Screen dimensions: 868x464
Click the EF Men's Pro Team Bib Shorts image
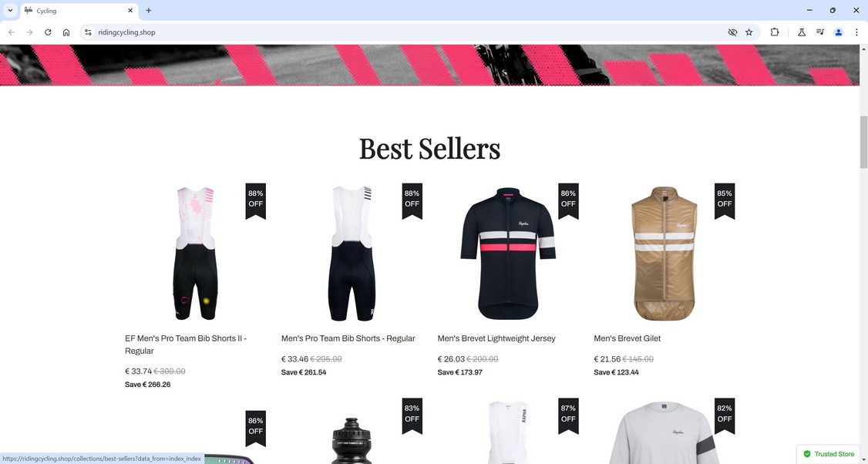click(195, 254)
